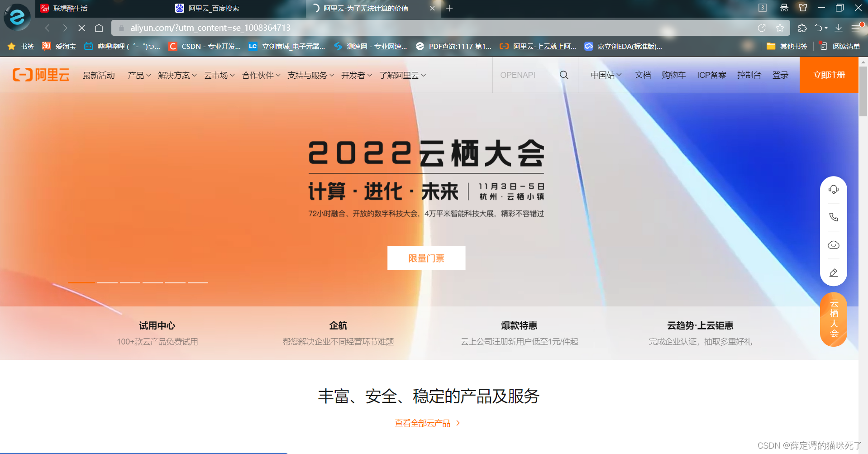The width and height of the screenshot is (868, 454).
Task: Click the Aliyun site search magnifier
Action: point(564,75)
